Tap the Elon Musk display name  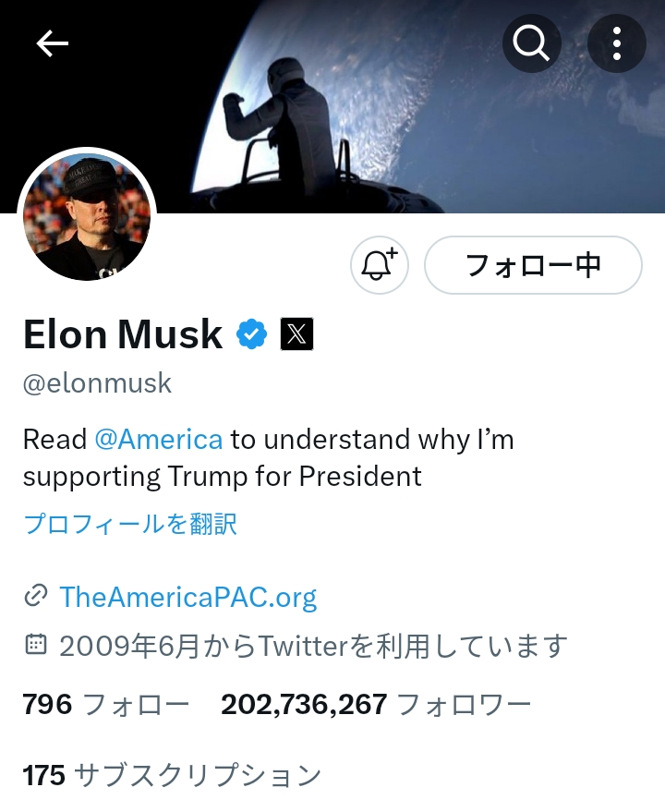(123, 334)
